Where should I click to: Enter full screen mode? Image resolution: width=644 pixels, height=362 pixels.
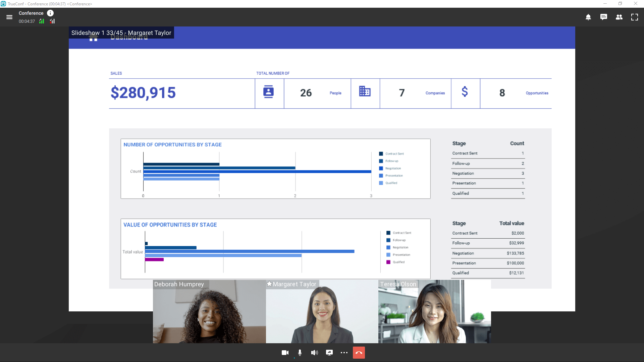[x=635, y=17]
